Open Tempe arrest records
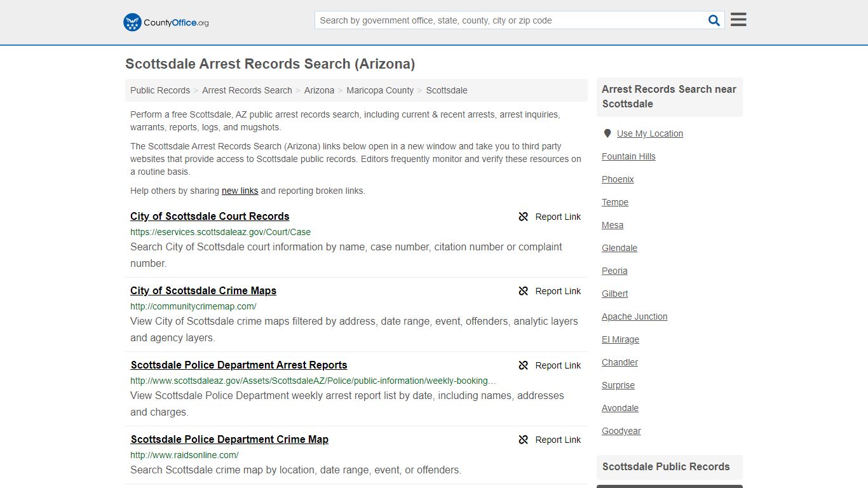The width and height of the screenshot is (868, 488). (615, 202)
